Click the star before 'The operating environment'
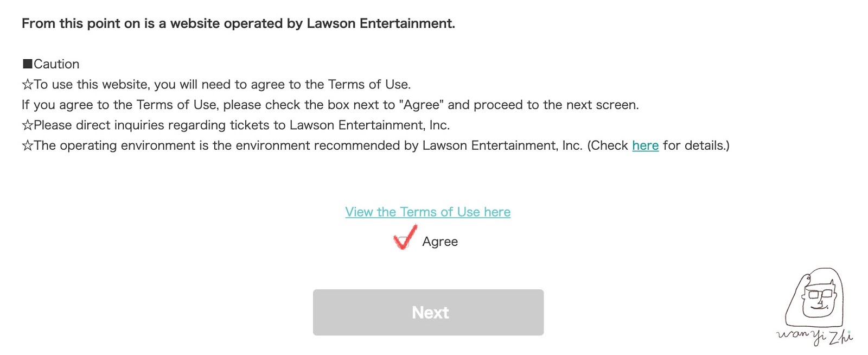 (28, 145)
